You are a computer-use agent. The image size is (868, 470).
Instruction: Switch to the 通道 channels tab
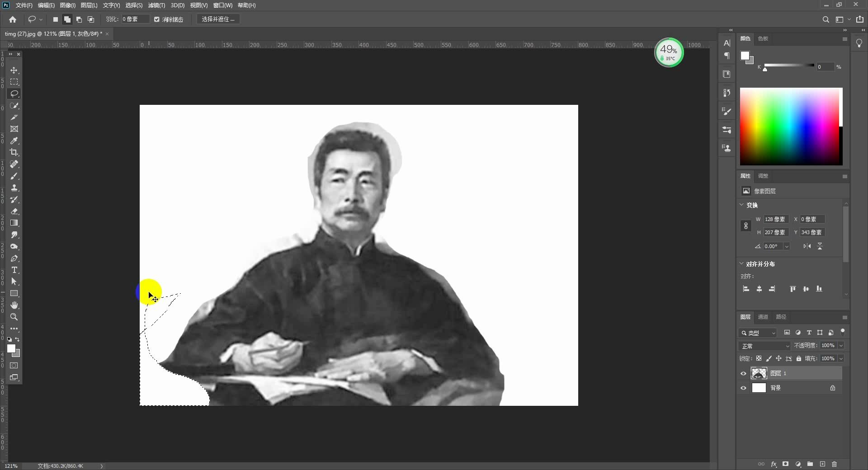click(x=762, y=317)
